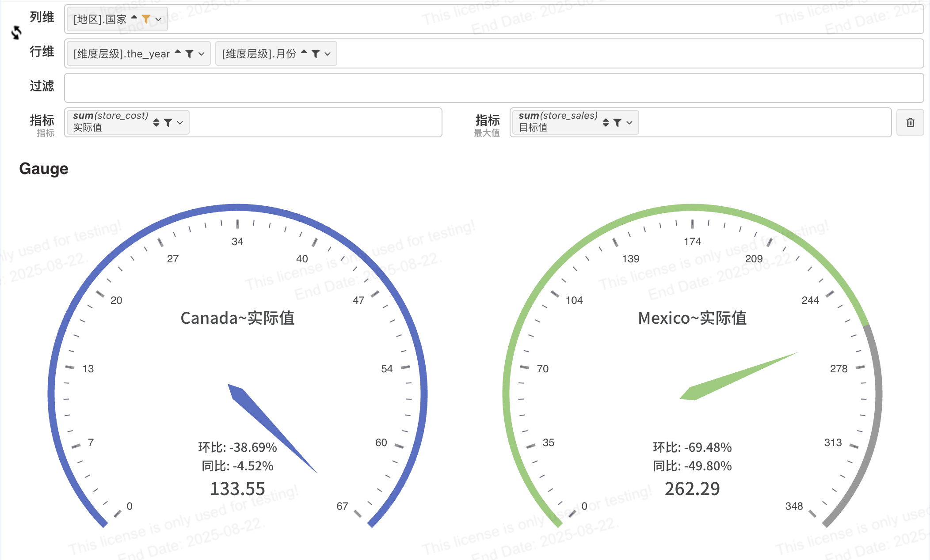Expand the sum(store_sales) chip dropdown

[629, 123]
